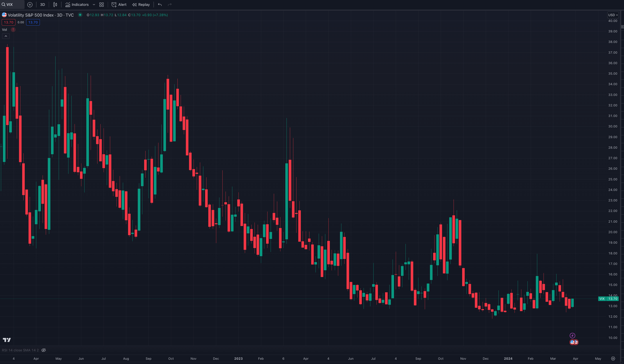Show the hidden RSI indicator

pyautogui.click(x=44, y=350)
